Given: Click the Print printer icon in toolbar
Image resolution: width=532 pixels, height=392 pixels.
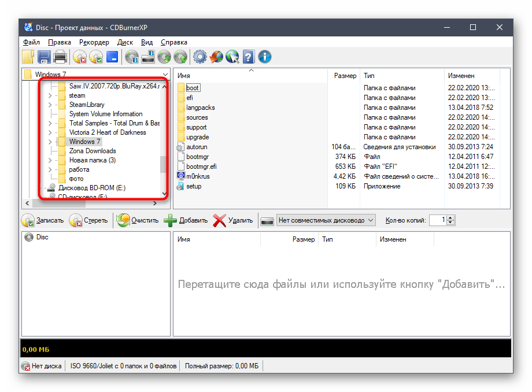Looking at the screenshot, I should 60,57.
